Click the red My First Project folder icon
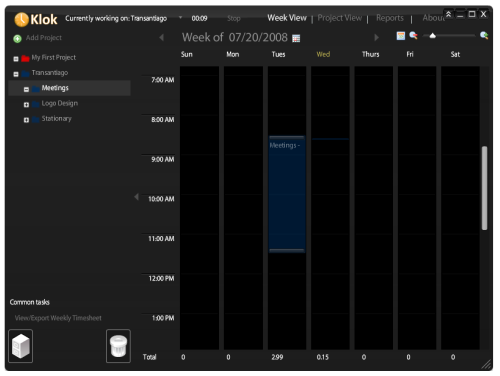 pos(25,58)
